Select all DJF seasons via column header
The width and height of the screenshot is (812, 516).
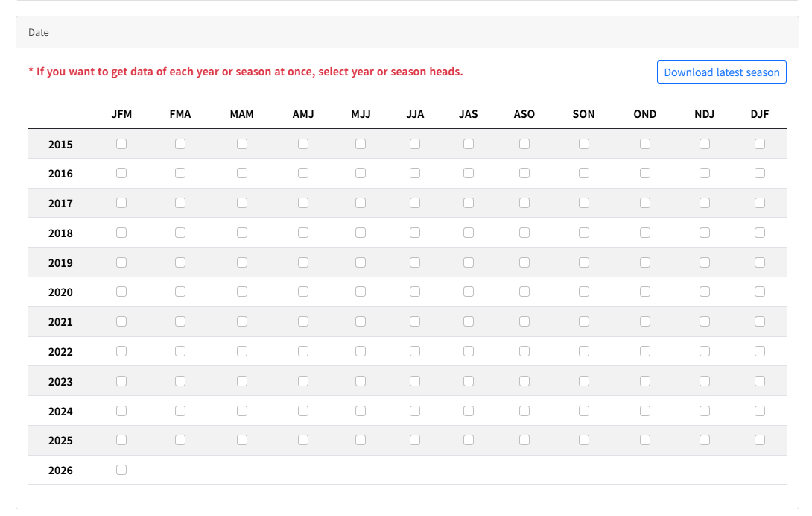pos(759,114)
